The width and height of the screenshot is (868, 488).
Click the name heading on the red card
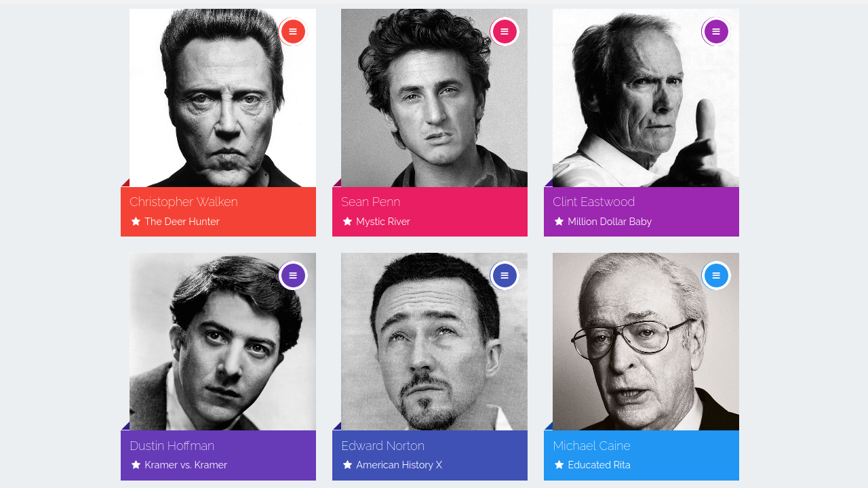pyautogui.click(x=184, y=202)
